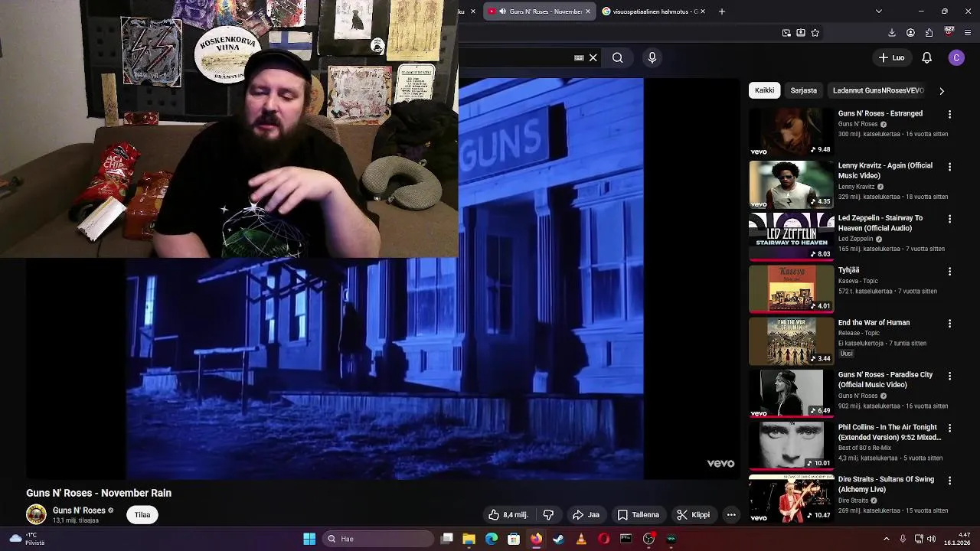Click the Klippi clip button

point(693,515)
